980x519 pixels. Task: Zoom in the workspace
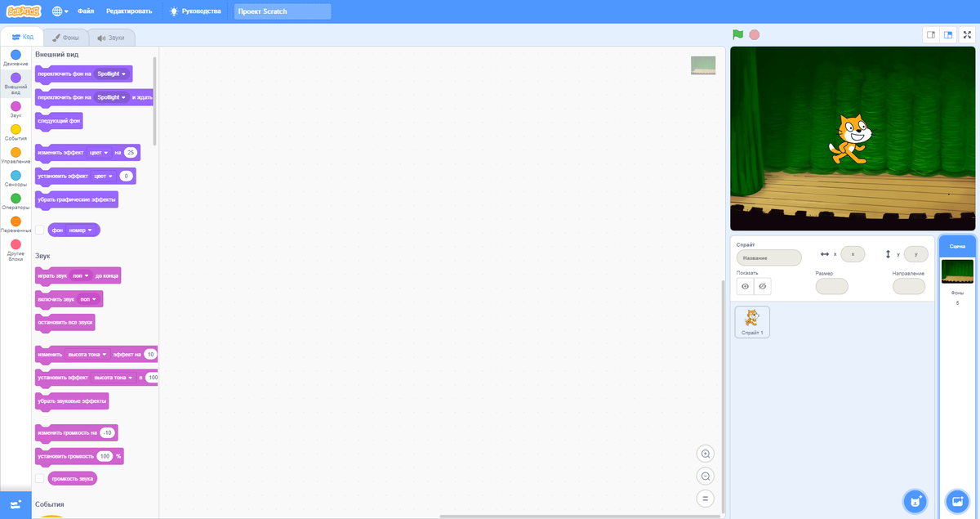(706, 454)
